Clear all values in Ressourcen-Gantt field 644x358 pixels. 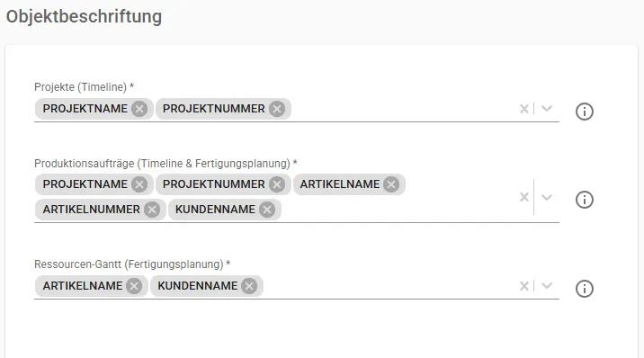pos(524,286)
